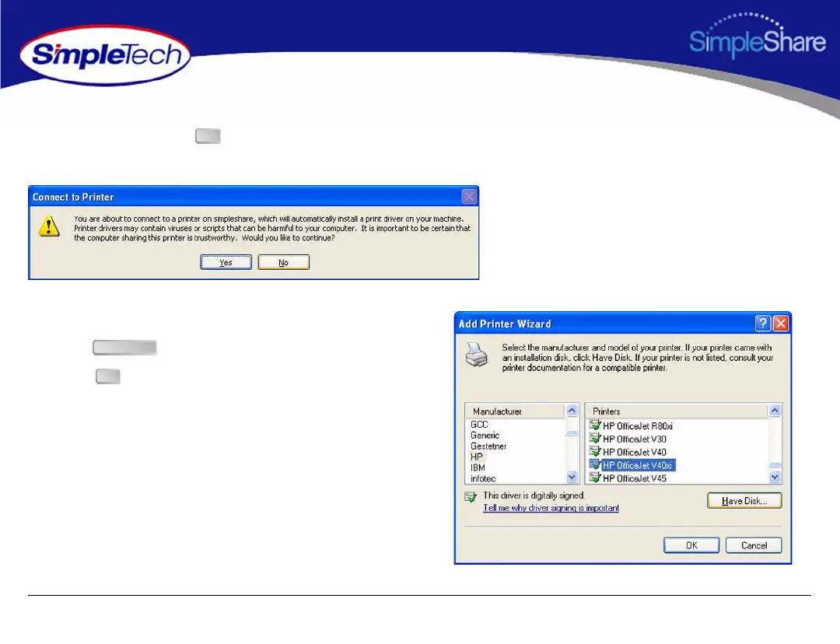Screen dimensions: 840x644
Task: Click the Manufacturer column header
Action: coord(516,411)
